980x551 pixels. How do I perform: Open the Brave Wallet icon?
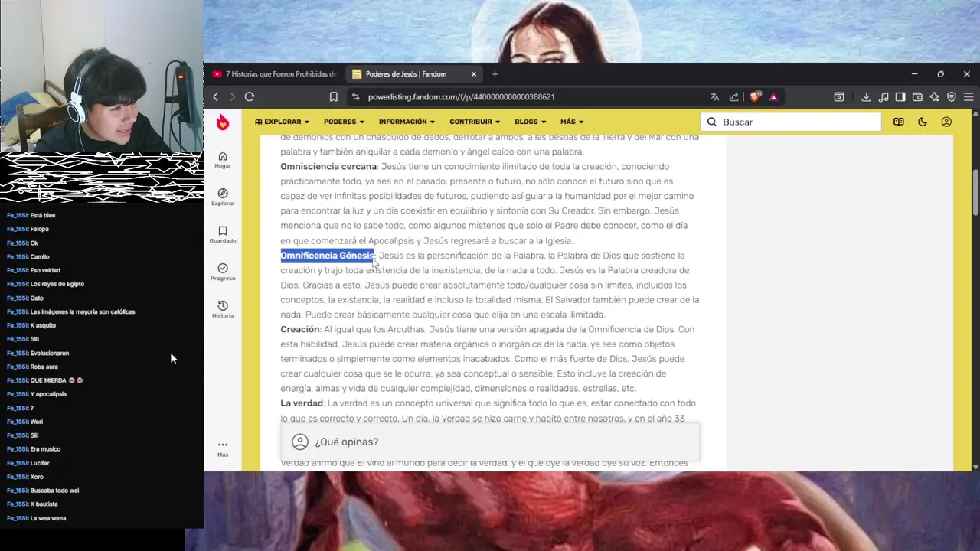pos(917,96)
